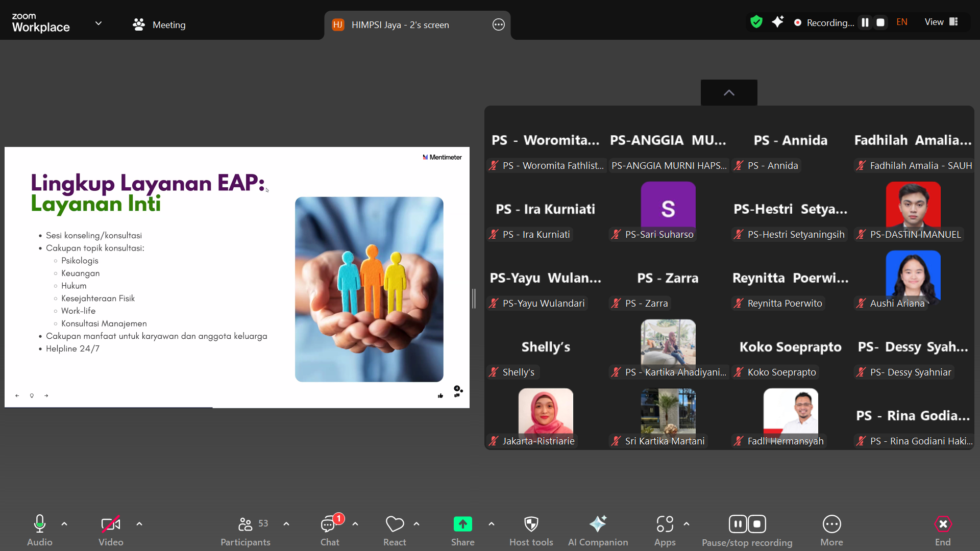Click the AI Companion sparkle in top bar
980x551 pixels.
pyautogui.click(x=777, y=22)
